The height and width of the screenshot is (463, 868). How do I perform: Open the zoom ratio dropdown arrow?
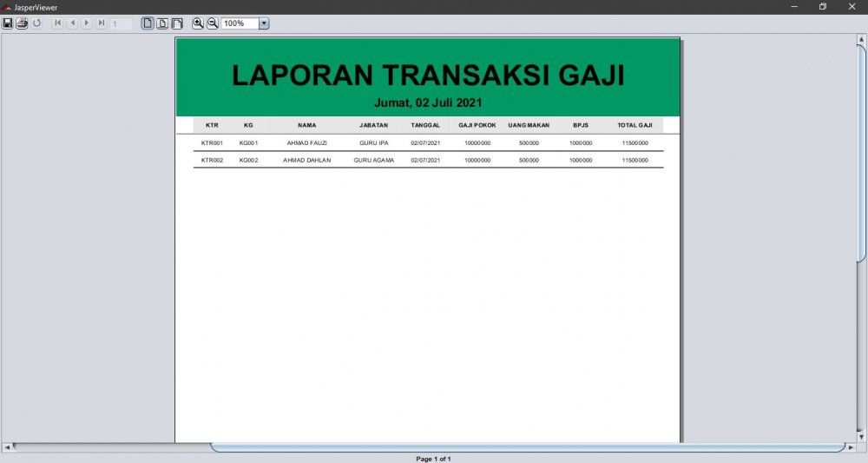(x=264, y=23)
